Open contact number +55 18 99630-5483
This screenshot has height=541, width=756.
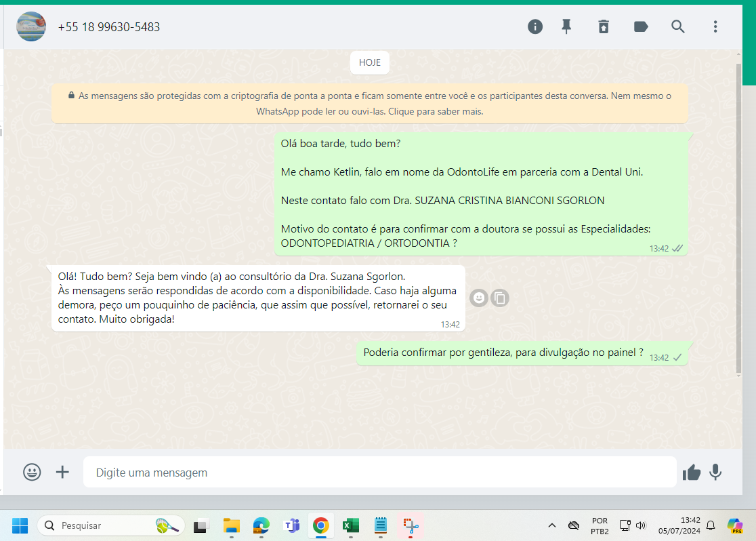pos(109,27)
